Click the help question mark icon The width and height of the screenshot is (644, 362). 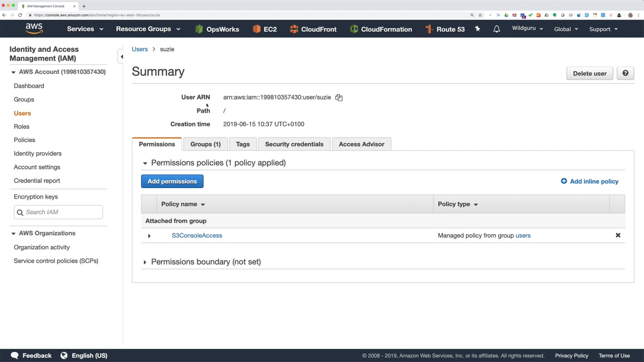tap(625, 73)
